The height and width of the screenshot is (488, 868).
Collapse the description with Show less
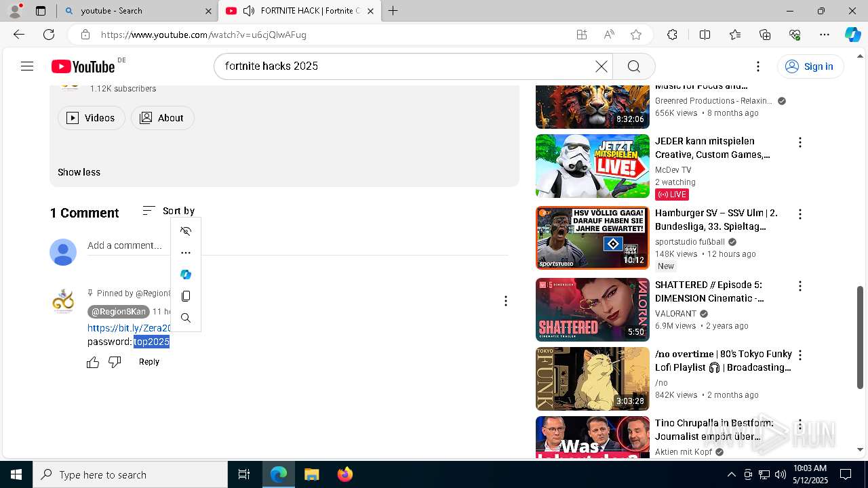point(79,172)
